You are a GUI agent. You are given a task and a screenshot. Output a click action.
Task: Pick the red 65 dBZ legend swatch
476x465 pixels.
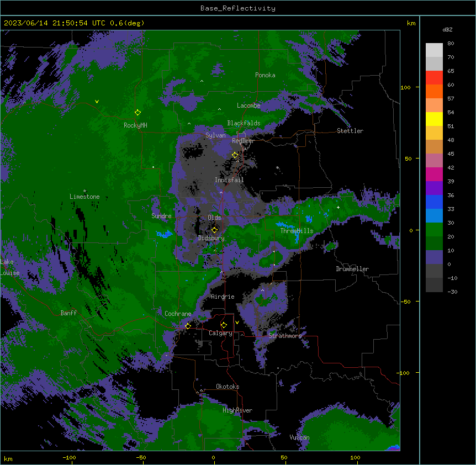(434, 77)
